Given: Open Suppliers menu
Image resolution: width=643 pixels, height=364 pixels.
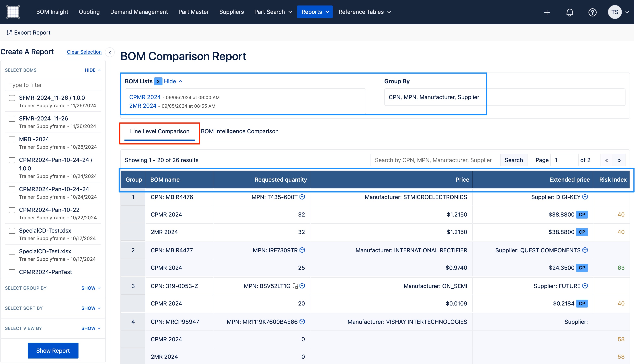Looking at the screenshot, I should click(x=231, y=12).
